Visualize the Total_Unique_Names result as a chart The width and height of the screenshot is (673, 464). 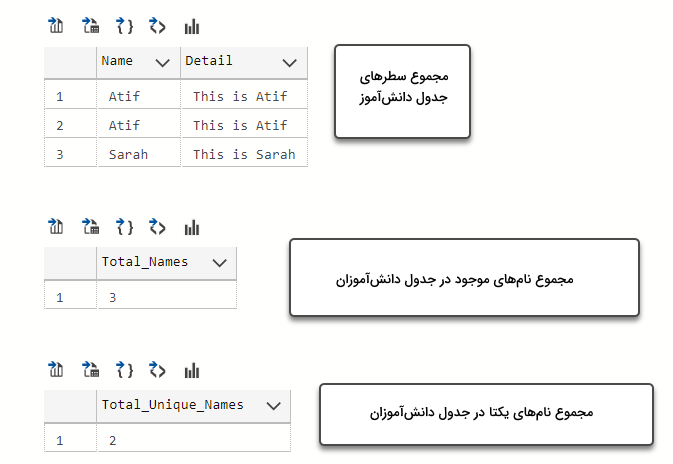(192, 370)
